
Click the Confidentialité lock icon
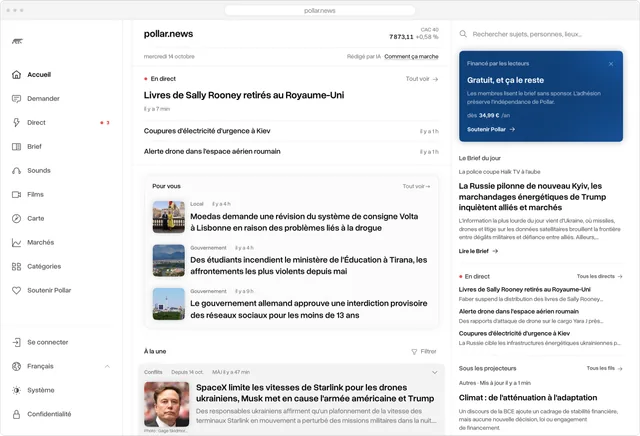[16, 414]
